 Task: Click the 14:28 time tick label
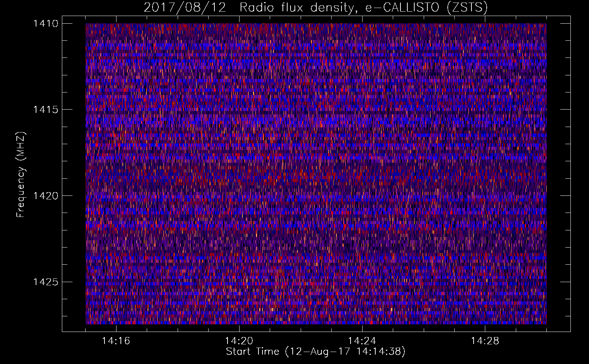(485, 341)
